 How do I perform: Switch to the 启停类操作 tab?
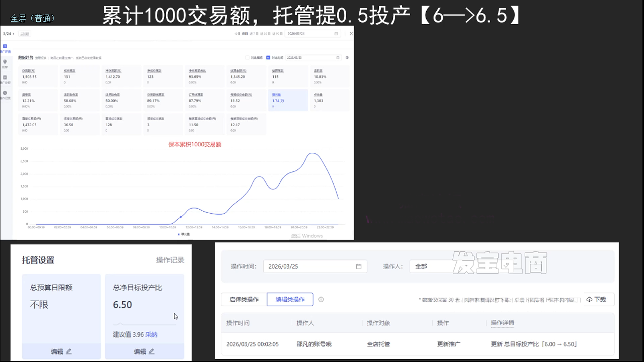[244, 300]
